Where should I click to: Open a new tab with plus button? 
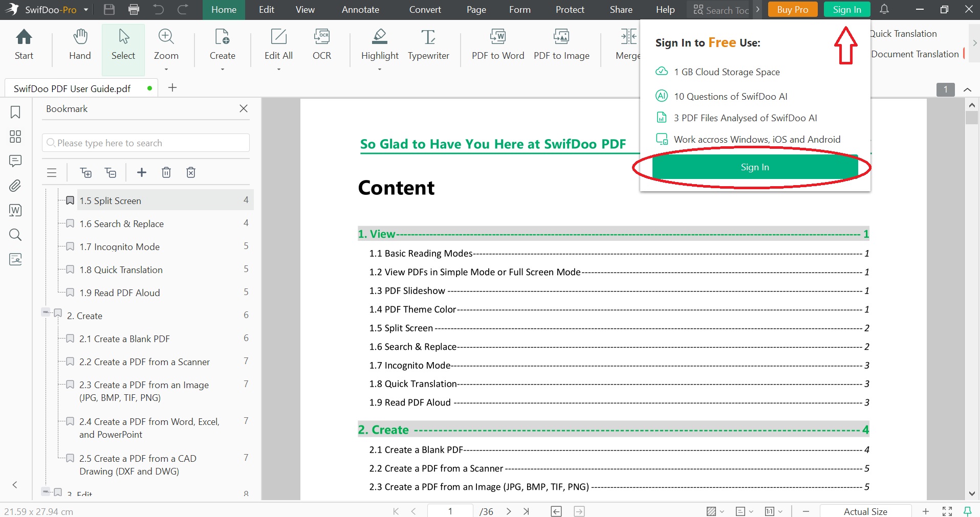click(x=172, y=87)
